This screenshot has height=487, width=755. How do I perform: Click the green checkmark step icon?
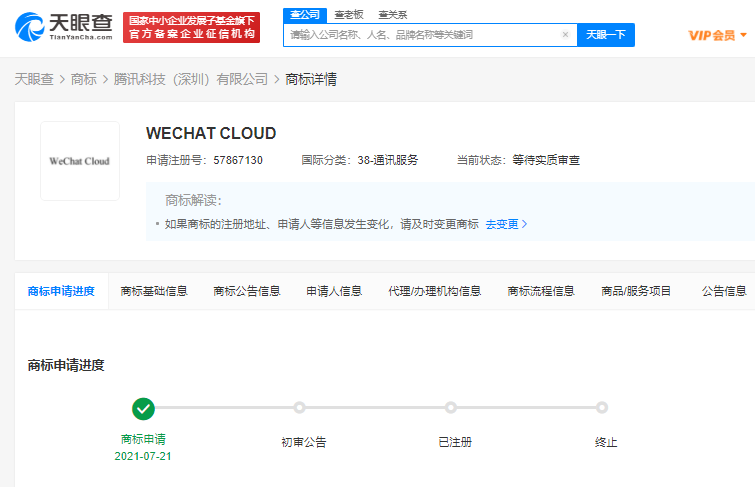point(144,408)
